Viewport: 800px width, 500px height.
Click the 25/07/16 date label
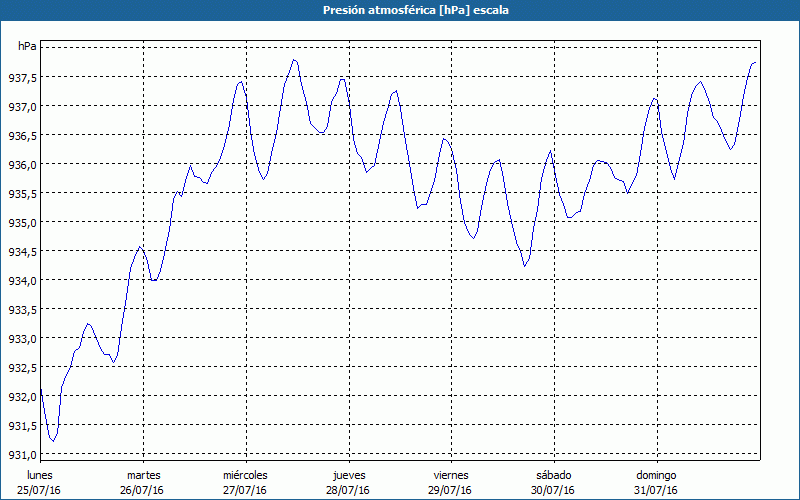40,490
